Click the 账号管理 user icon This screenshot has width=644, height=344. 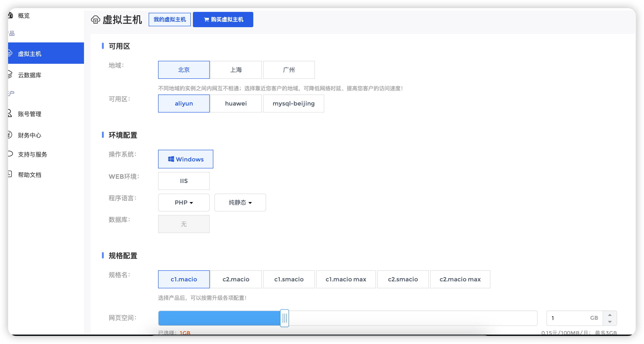(10, 113)
